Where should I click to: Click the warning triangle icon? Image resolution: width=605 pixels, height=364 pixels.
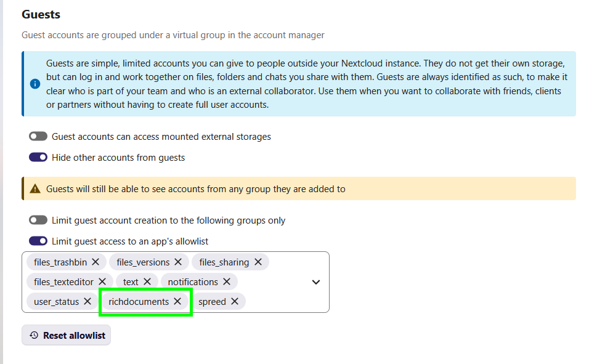[x=35, y=188]
